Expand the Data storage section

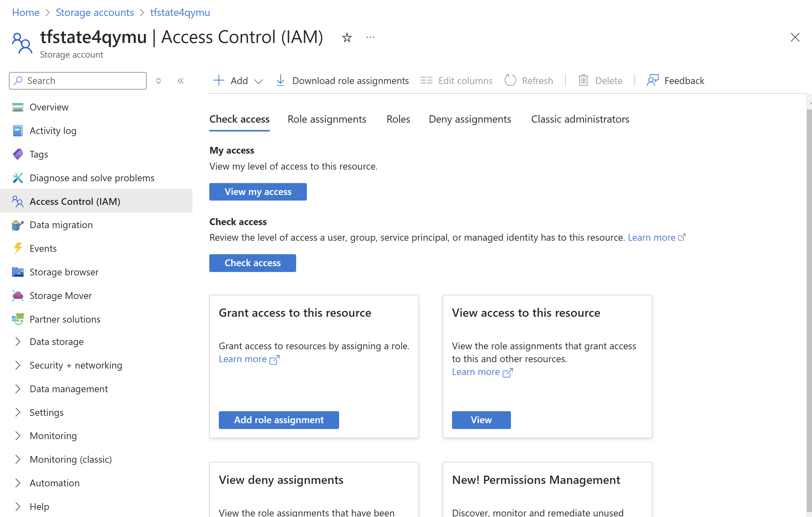(18, 342)
